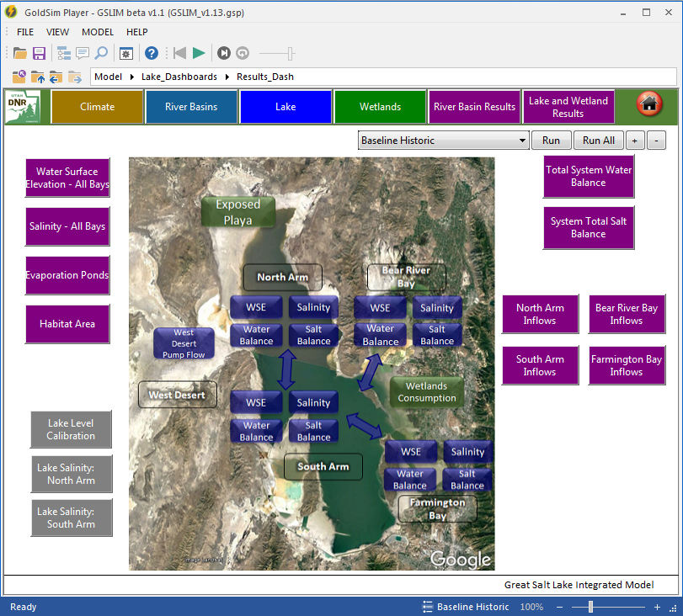
Task: Open Water Surface Elevation - All Bays
Action: (67, 178)
